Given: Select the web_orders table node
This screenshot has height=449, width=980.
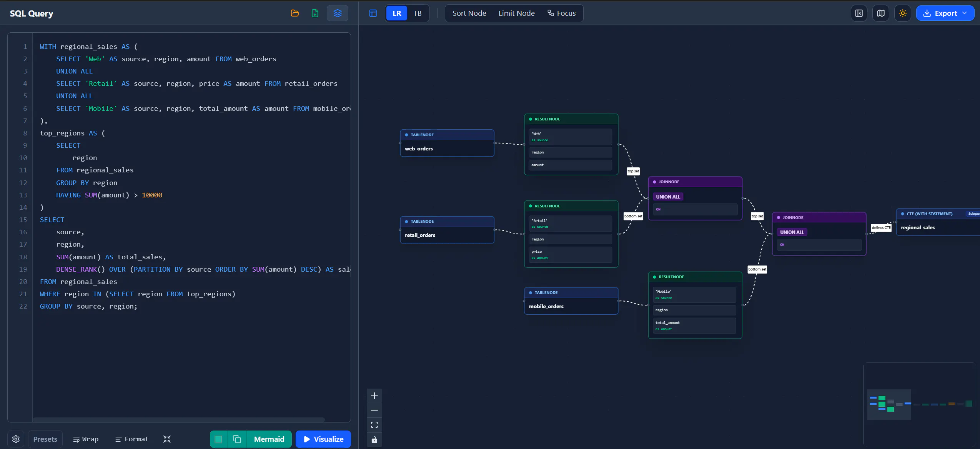Looking at the screenshot, I should tap(447, 143).
